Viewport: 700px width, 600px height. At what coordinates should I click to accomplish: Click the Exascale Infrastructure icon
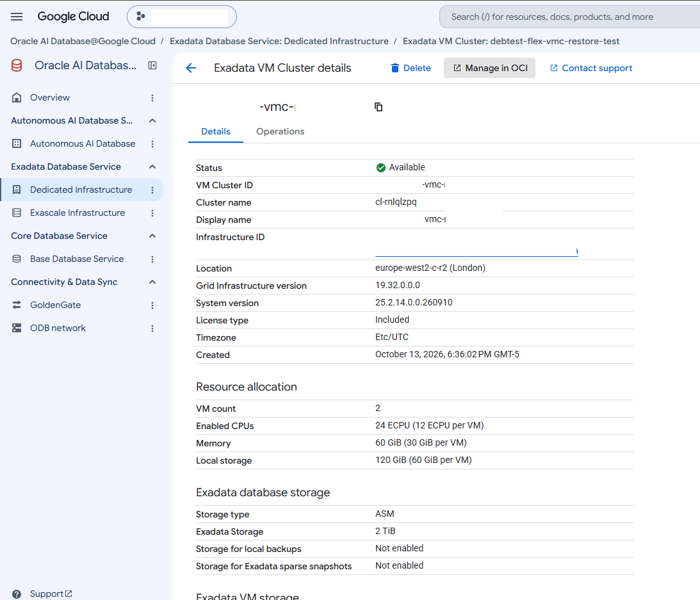click(17, 213)
